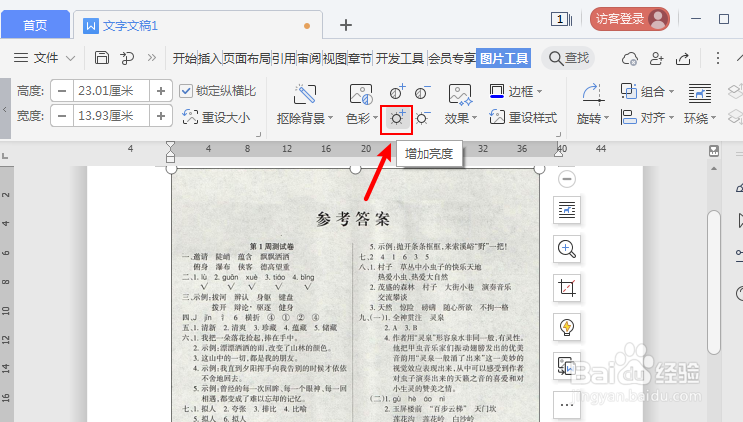Click the collaborate user icon
This screenshot has height=422, width=743.
[x=656, y=58]
